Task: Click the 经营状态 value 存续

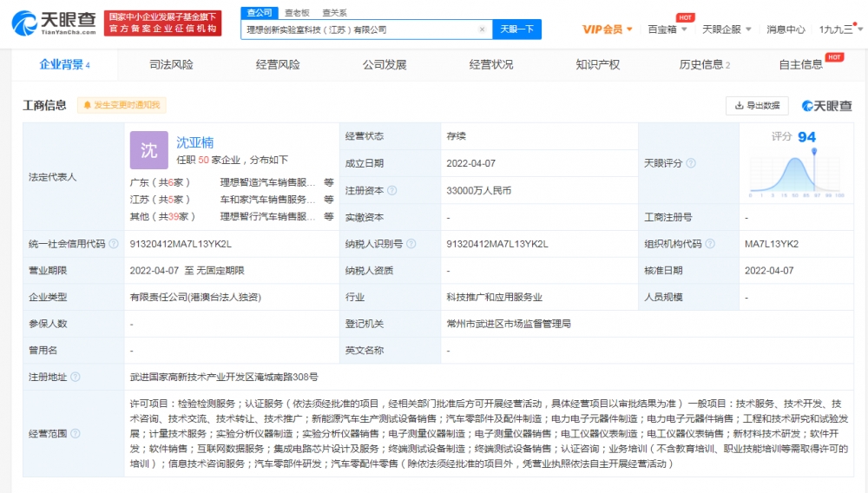Action: tap(457, 136)
